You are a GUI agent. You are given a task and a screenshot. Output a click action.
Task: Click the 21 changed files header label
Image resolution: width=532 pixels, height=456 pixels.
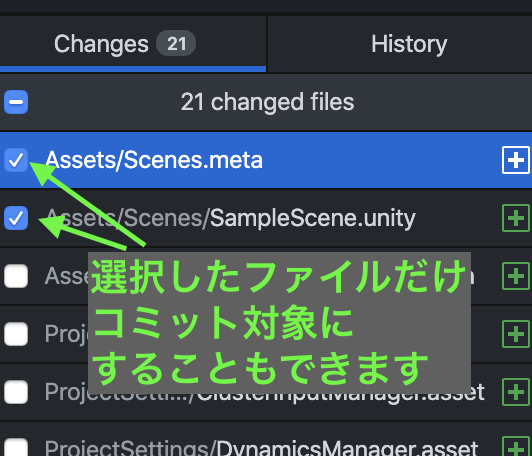point(267,102)
